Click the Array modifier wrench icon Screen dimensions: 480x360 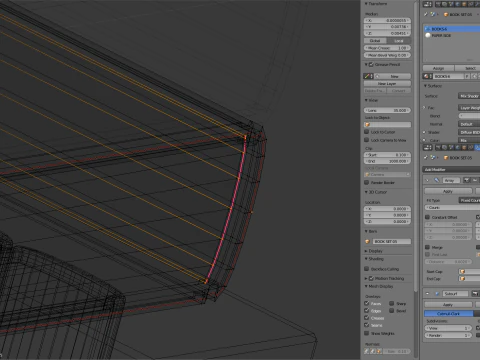coord(436,180)
